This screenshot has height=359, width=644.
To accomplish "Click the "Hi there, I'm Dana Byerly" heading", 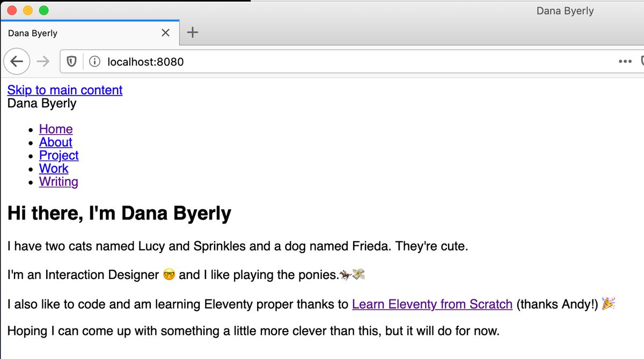I will pyautogui.click(x=119, y=214).
